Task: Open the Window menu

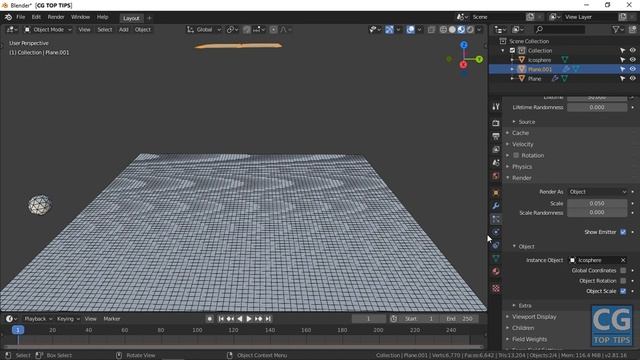Action: click(x=80, y=17)
